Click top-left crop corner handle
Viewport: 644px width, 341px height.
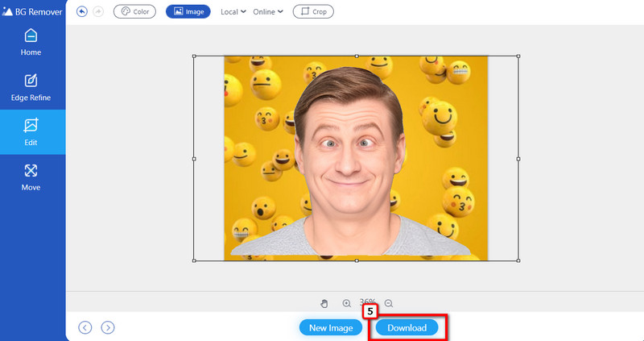(x=194, y=56)
